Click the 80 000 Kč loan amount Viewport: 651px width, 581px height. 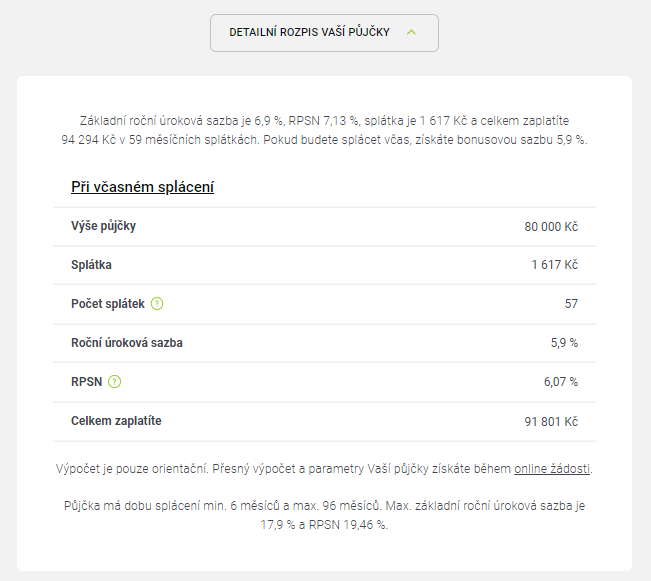point(551,227)
